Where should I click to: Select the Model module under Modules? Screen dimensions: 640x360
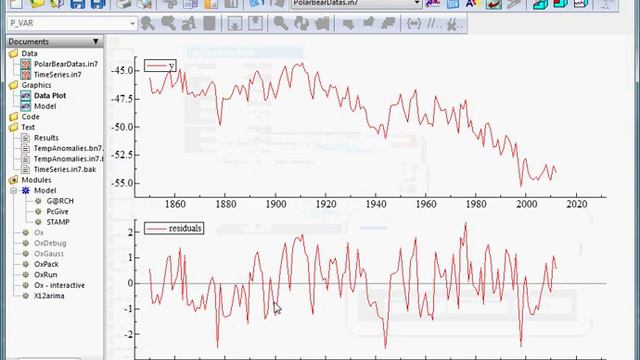tap(45, 191)
